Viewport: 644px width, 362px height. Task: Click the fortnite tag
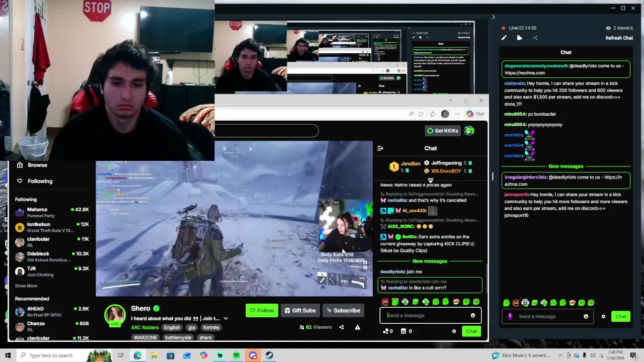tap(211, 327)
